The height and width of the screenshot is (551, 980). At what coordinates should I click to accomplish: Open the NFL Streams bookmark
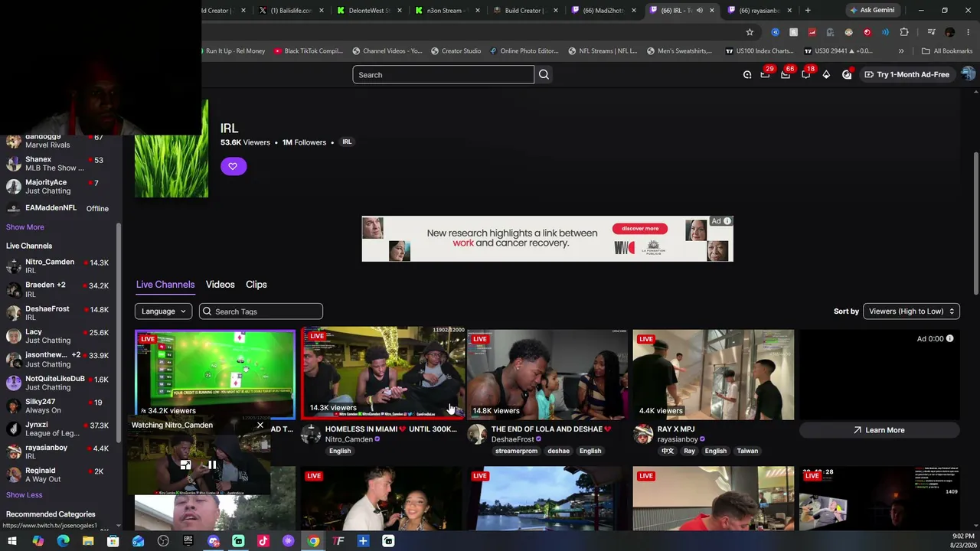(603, 51)
